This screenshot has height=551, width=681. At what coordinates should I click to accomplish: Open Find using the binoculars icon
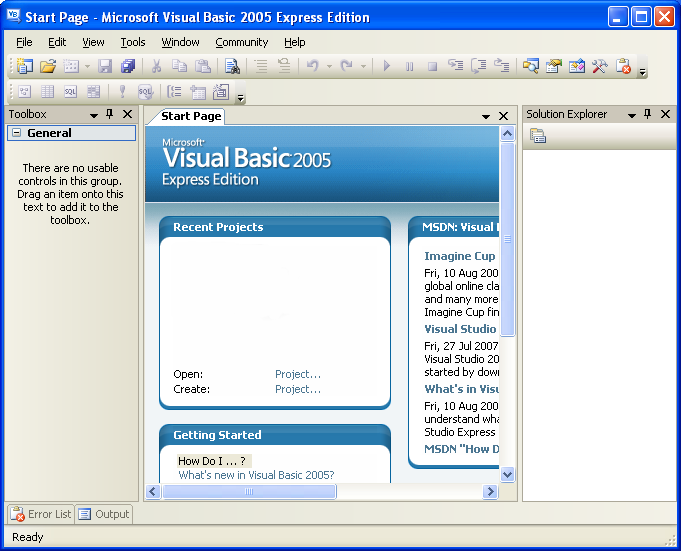[x=232, y=66]
